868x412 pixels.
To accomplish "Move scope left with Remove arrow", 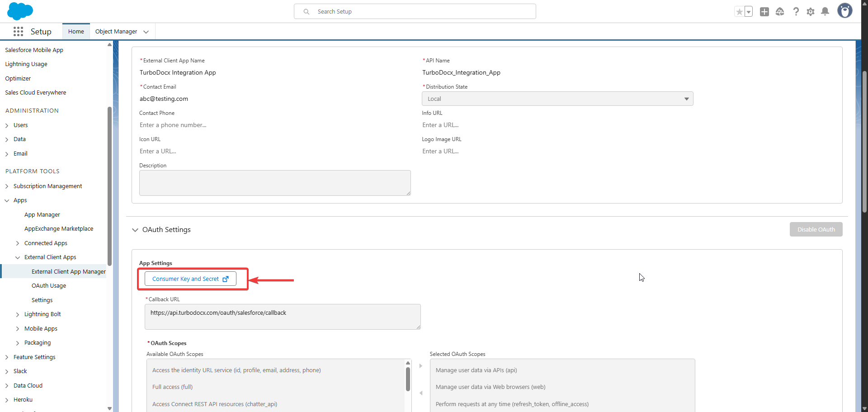I will point(420,393).
